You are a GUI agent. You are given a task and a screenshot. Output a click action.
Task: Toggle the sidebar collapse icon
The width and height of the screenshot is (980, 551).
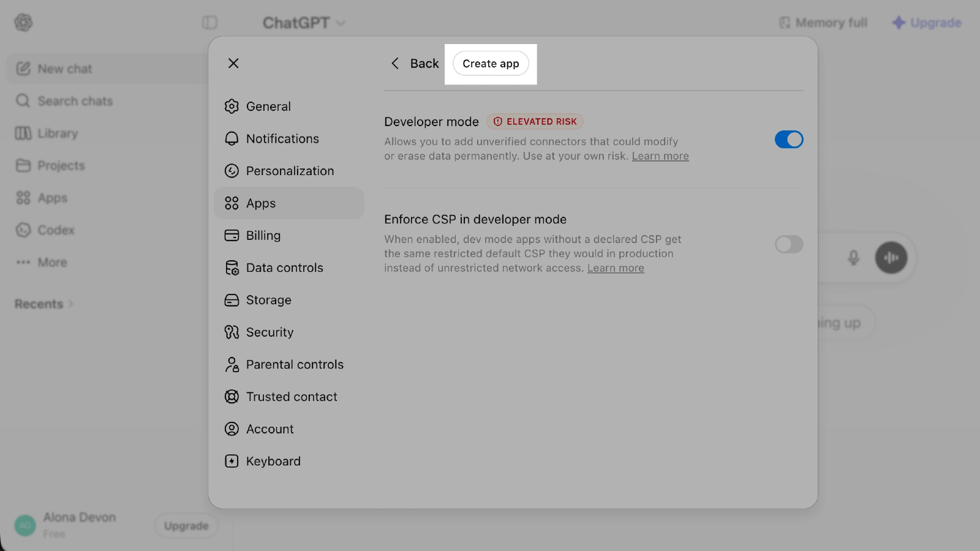click(x=209, y=23)
